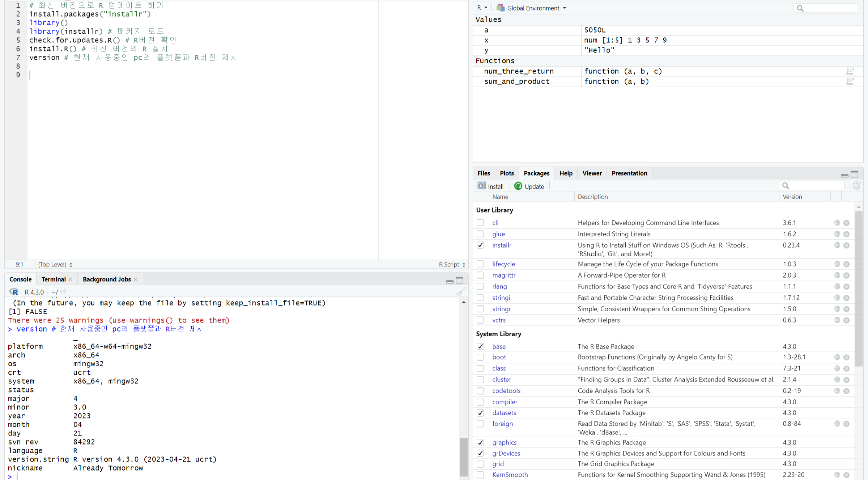The height and width of the screenshot is (480, 868).
Task: Open web documentation for stringi package
Action: [837, 298]
